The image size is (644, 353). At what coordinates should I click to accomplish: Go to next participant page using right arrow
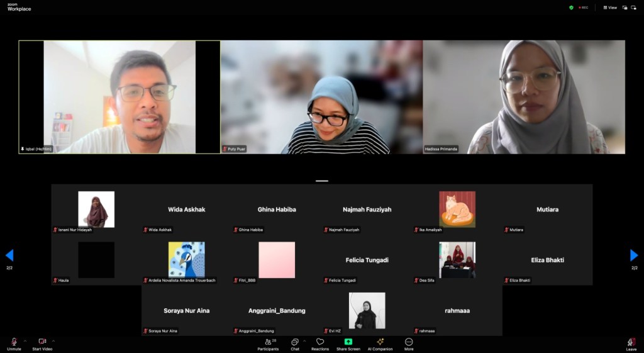point(634,255)
